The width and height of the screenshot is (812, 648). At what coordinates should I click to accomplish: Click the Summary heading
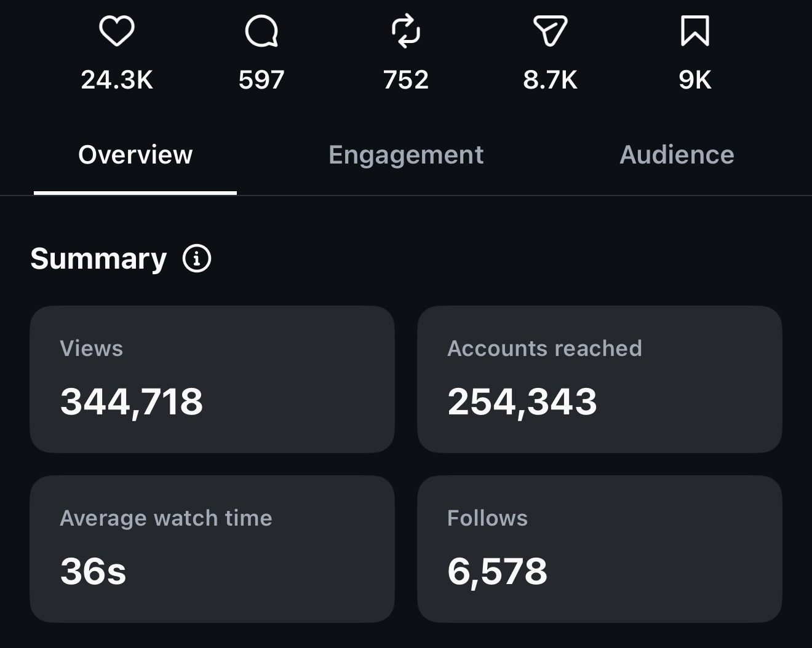tap(98, 259)
